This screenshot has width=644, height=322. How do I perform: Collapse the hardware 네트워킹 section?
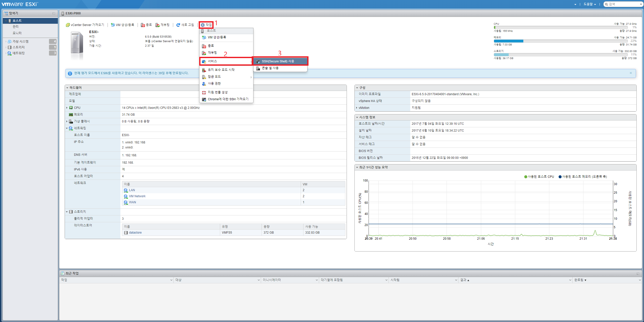tap(67, 128)
